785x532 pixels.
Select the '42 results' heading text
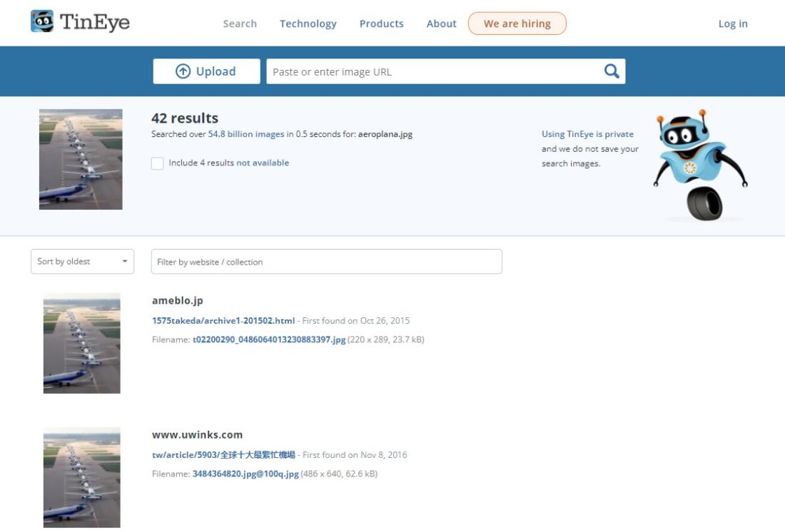point(185,118)
